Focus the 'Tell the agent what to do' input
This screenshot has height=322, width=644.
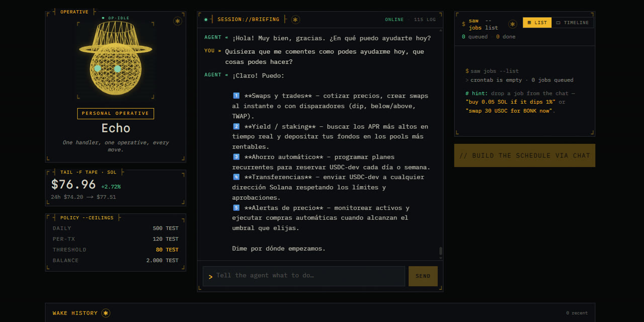click(304, 276)
